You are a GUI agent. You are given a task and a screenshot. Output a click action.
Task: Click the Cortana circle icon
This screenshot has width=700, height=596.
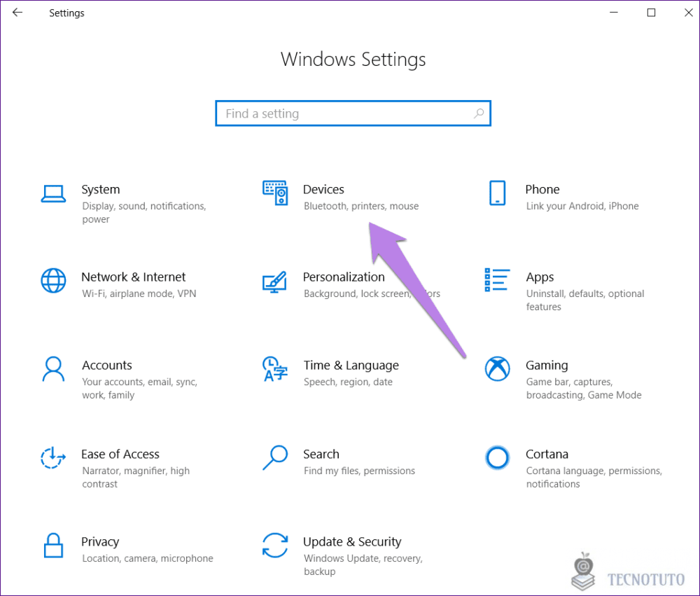[x=497, y=457]
